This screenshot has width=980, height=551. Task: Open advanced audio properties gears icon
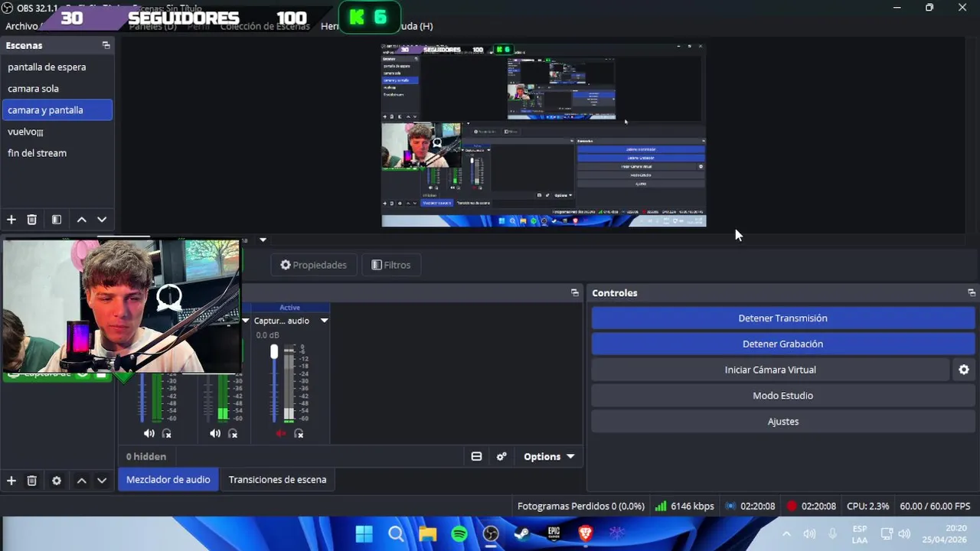[x=501, y=456]
